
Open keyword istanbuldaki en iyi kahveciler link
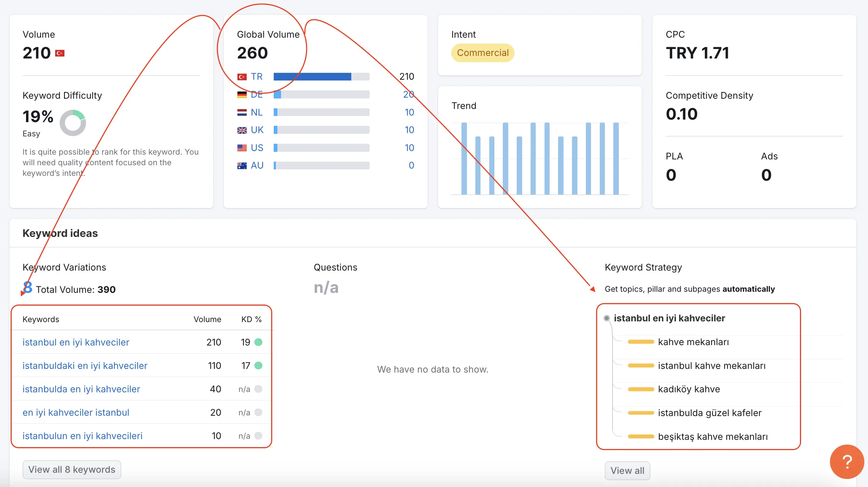pyautogui.click(x=85, y=366)
